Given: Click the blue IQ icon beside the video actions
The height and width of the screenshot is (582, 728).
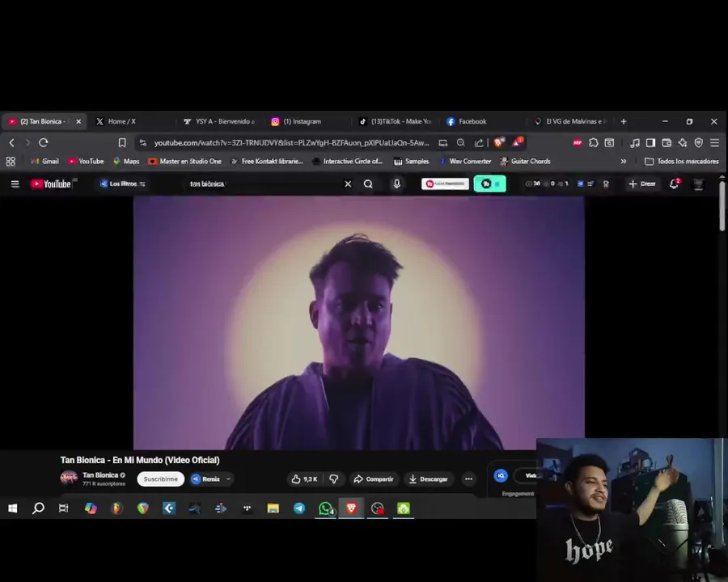Looking at the screenshot, I should (x=501, y=476).
